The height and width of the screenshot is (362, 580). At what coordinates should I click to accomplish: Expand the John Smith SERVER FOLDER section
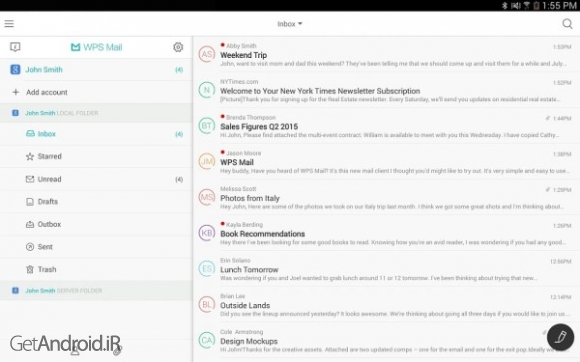pyautogui.click(x=96, y=291)
